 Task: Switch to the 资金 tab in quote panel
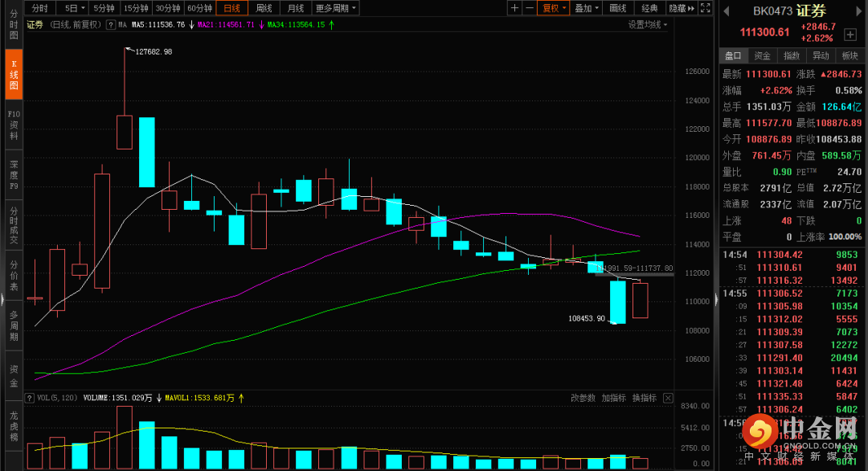coord(762,55)
